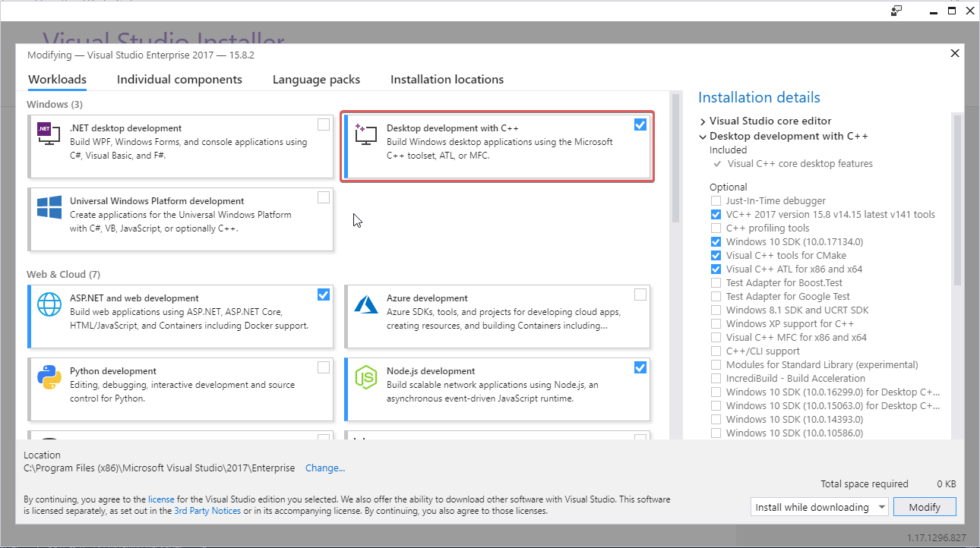
Task: Click the Windows (3) section heading
Action: [55, 104]
